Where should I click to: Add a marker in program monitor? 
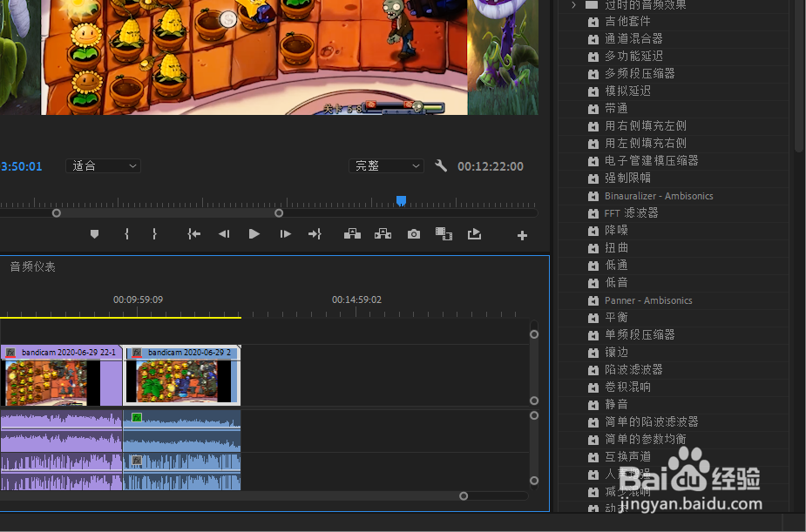pyautogui.click(x=95, y=234)
